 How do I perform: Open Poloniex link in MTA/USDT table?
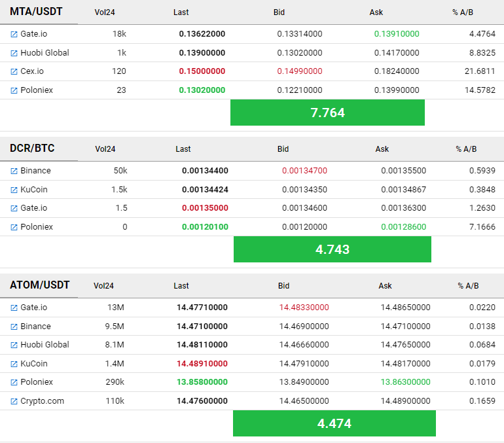[37, 90]
